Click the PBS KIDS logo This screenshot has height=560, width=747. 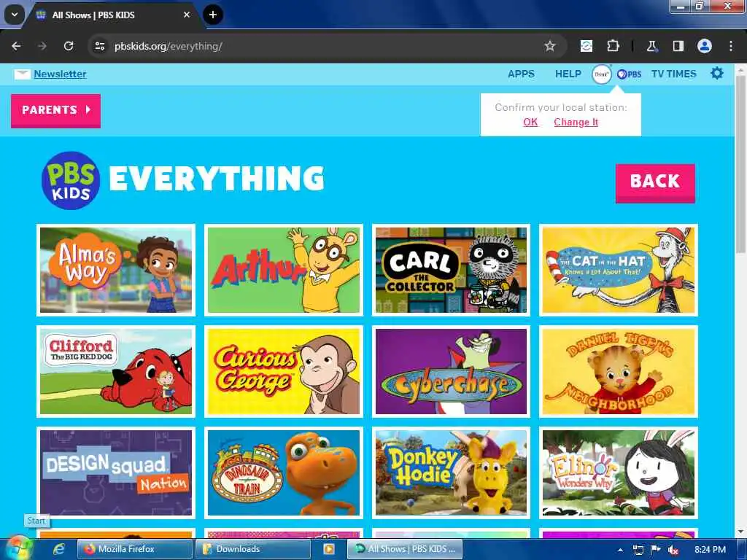click(71, 181)
